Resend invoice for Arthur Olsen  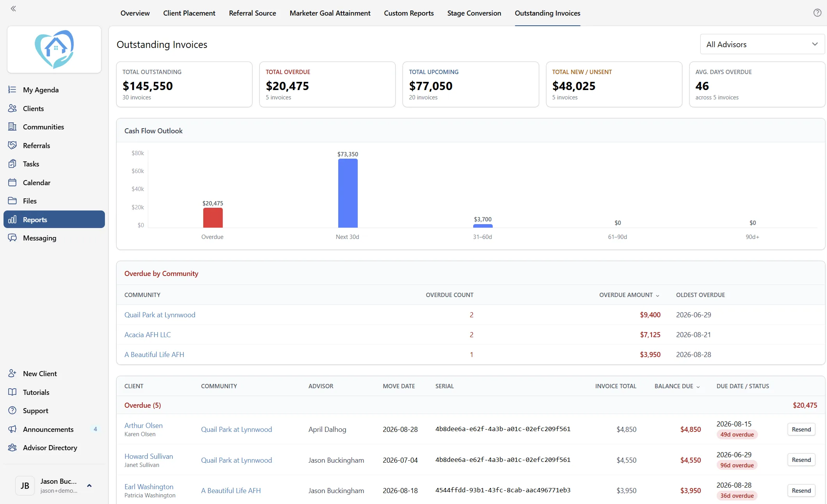(801, 429)
